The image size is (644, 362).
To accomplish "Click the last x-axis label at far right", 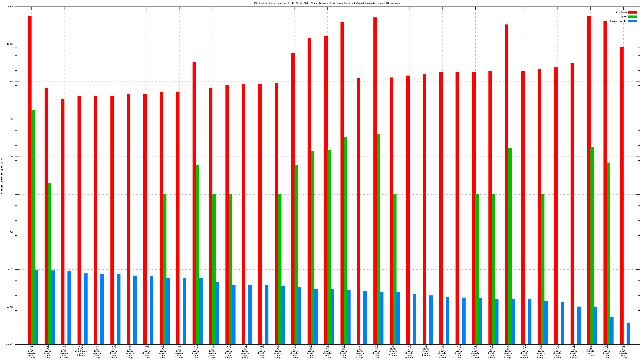I will pos(623,352).
